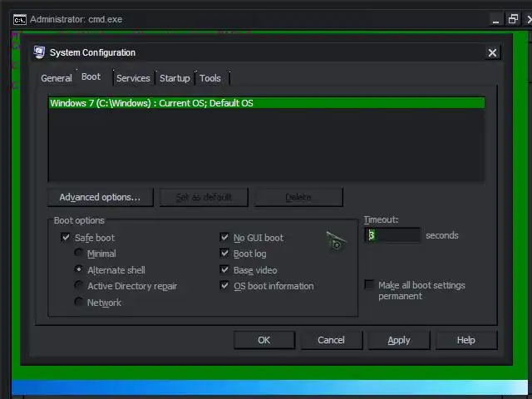Select Active Directory repair option
This screenshot has height=399, width=532.
79,285
